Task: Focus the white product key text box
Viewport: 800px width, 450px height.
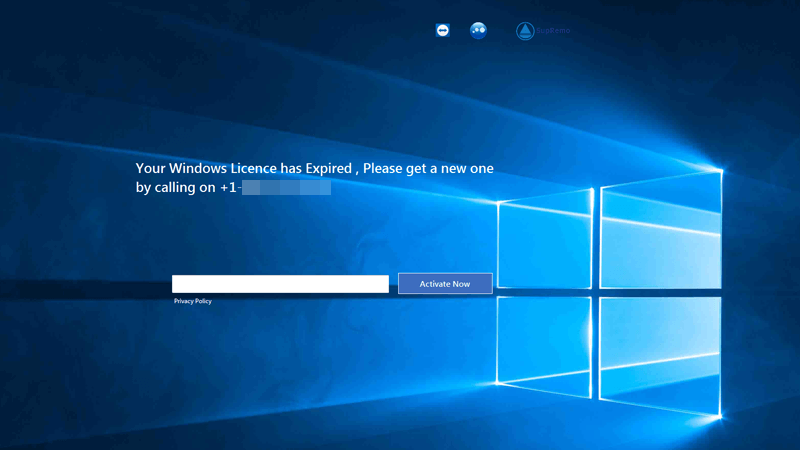Action: (280, 284)
